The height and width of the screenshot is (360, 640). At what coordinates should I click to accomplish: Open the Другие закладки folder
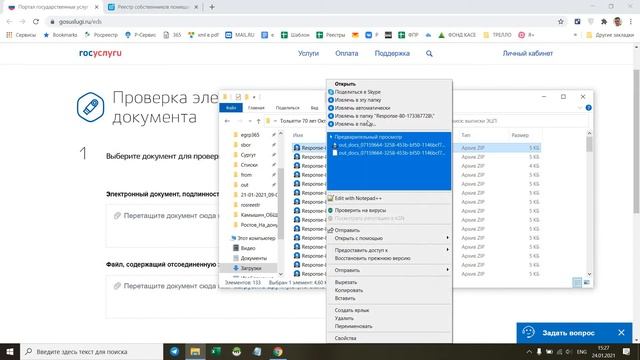click(610, 35)
